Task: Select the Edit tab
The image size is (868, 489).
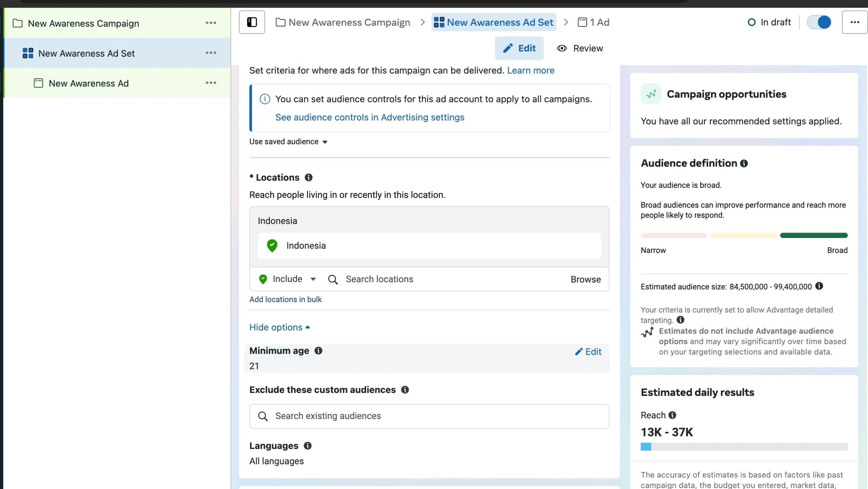Action: 519,48
